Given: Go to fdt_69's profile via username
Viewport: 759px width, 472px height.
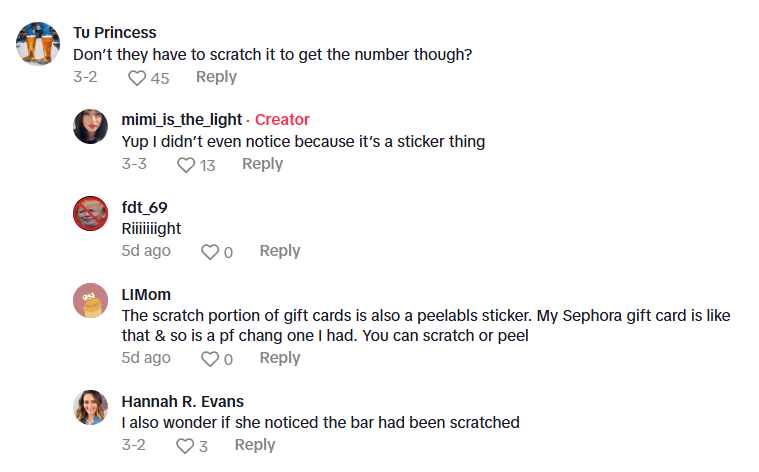Looking at the screenshot, I should click(x=144, y=207).
